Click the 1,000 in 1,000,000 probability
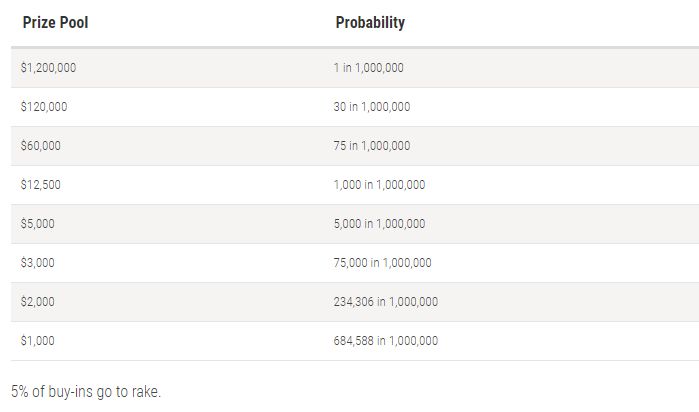Screen dimensions: 699x412 (x=379, y=185)
